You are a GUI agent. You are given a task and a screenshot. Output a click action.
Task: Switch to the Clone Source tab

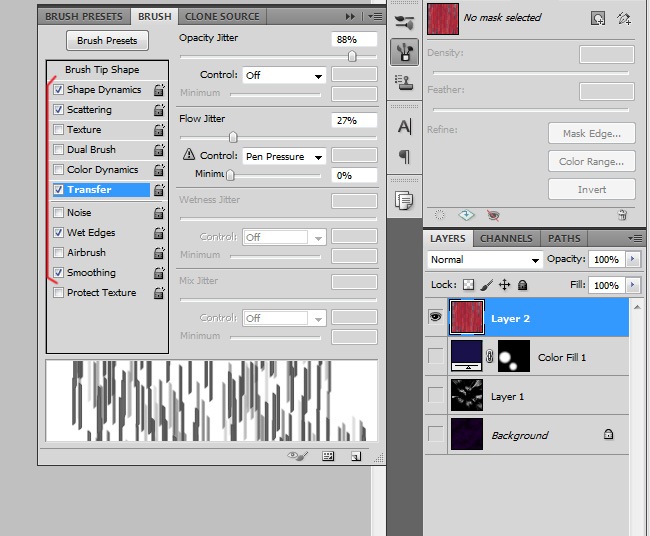pos(222,16)
